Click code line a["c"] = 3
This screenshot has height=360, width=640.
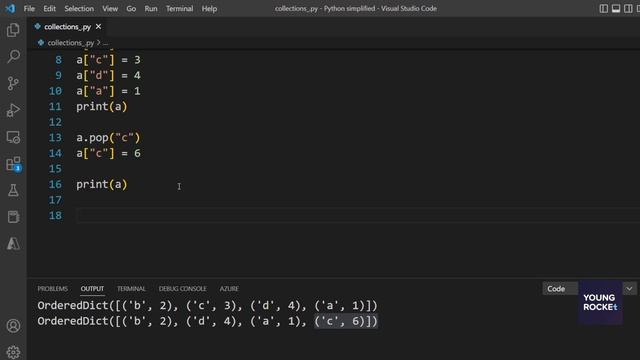(x=108, y=60)
